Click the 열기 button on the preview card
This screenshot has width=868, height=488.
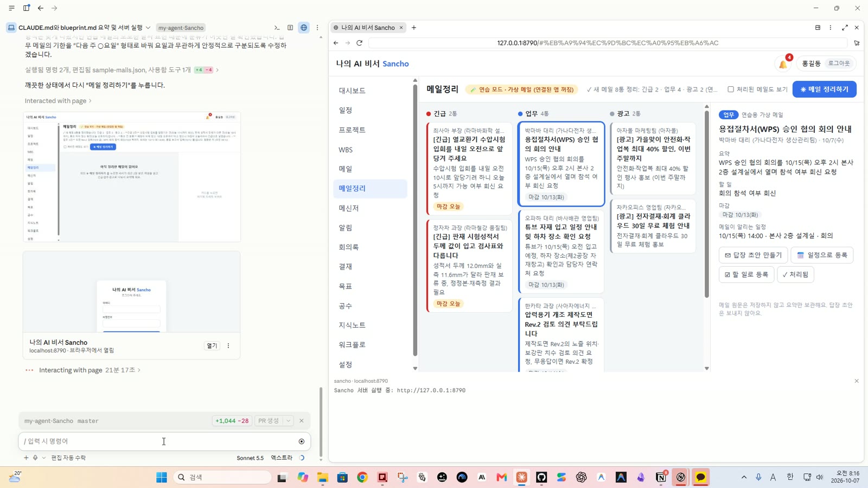pos(212,346)
